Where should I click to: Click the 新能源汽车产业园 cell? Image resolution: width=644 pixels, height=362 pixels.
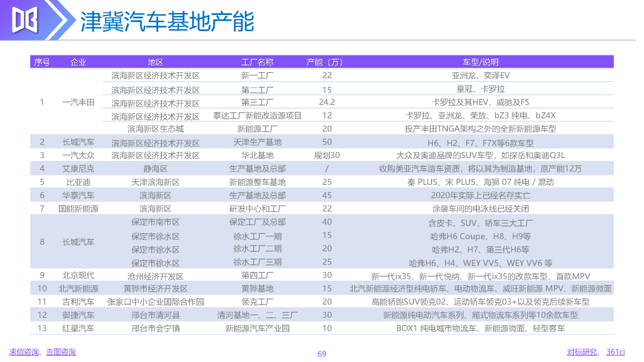click(257, 329)
